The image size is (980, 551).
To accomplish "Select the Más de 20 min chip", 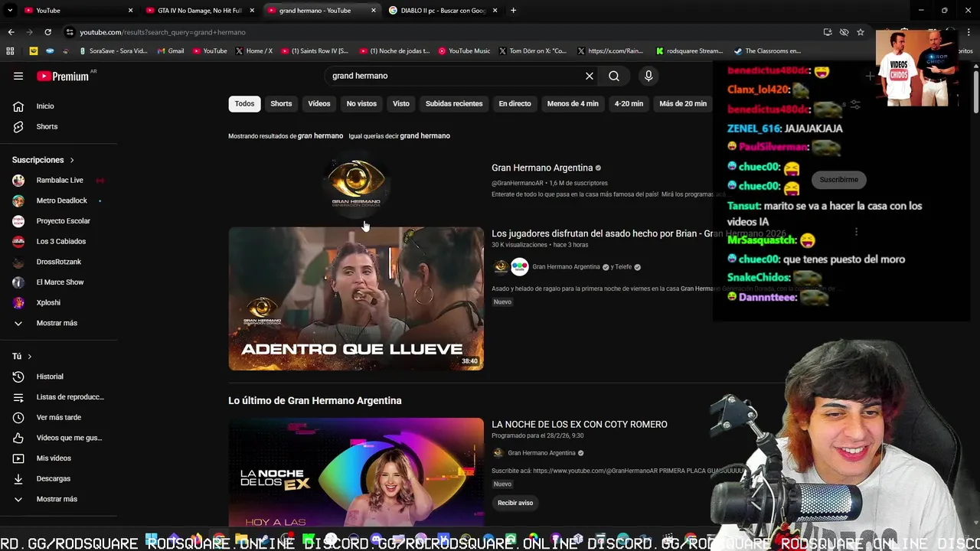I will [683, 103].
